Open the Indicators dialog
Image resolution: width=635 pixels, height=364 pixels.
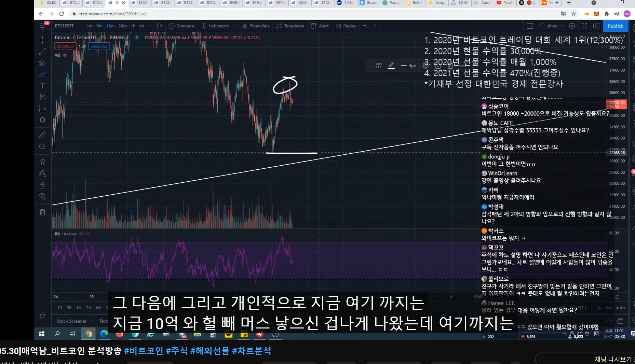pyautogui.click(x=215, y=26)
